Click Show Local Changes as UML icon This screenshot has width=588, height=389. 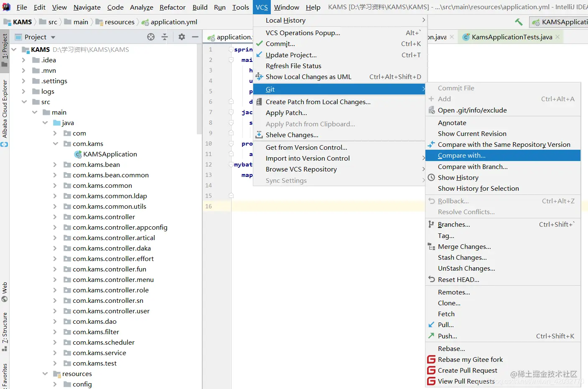coord(260,77)
